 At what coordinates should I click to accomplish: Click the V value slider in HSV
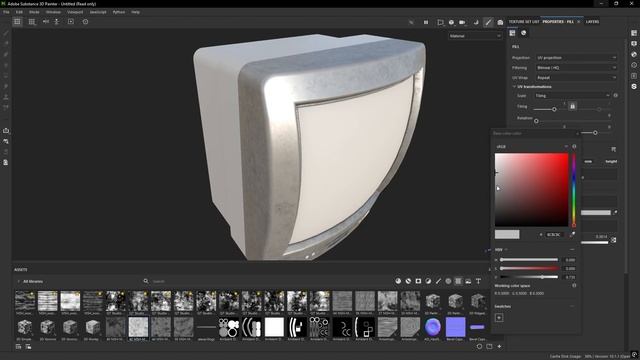coord(529,277)
